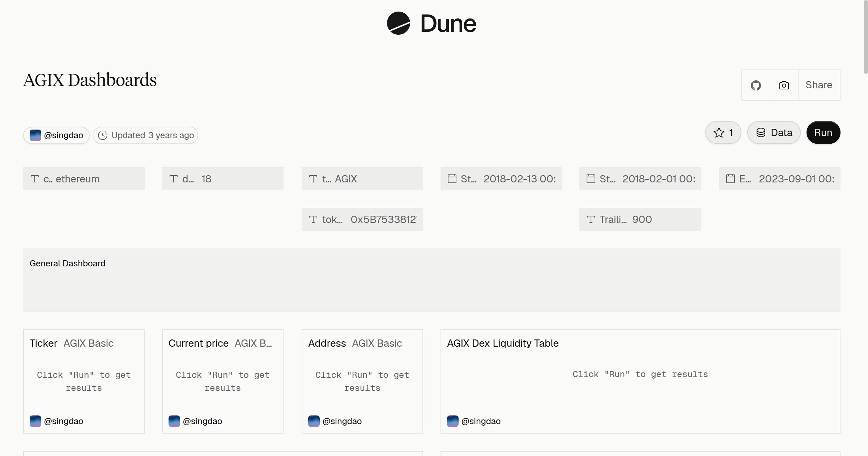
Task: Edit token address field 0x5B7533812
Action: (362, 219)
